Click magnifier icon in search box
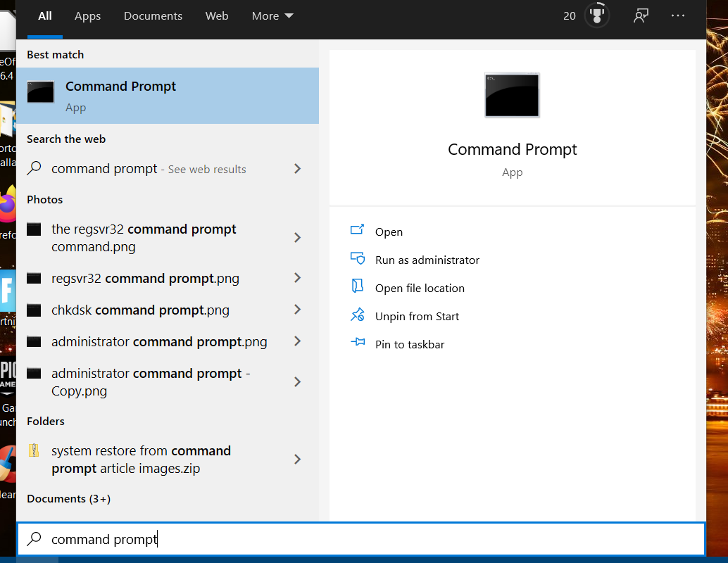The width and height of the screenshot is (728, 563). 34,539
